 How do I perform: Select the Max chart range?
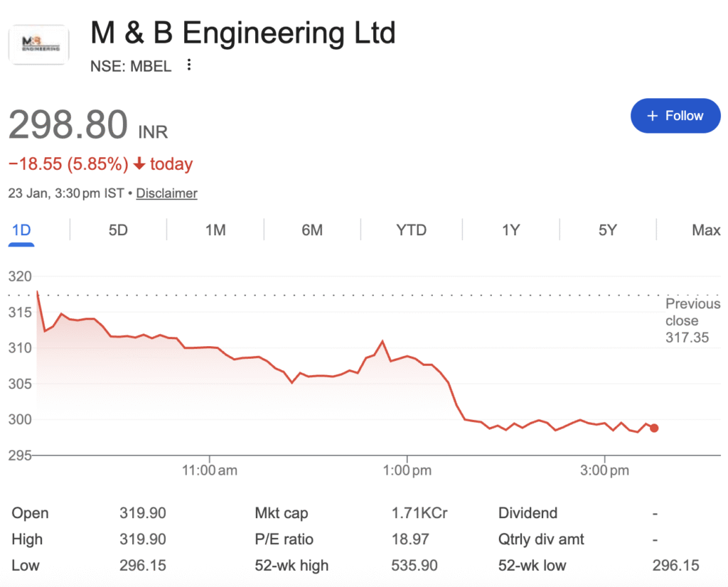point(706,230)
